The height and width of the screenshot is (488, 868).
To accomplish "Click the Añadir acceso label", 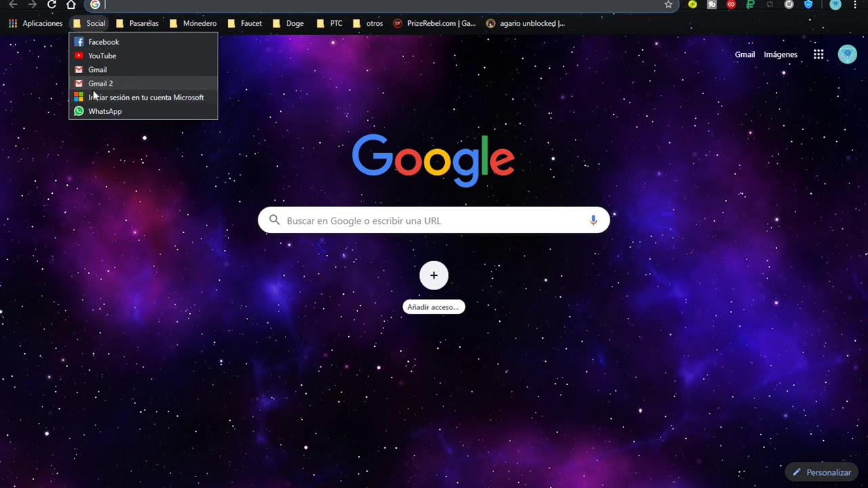I will [x=434, y=307].
